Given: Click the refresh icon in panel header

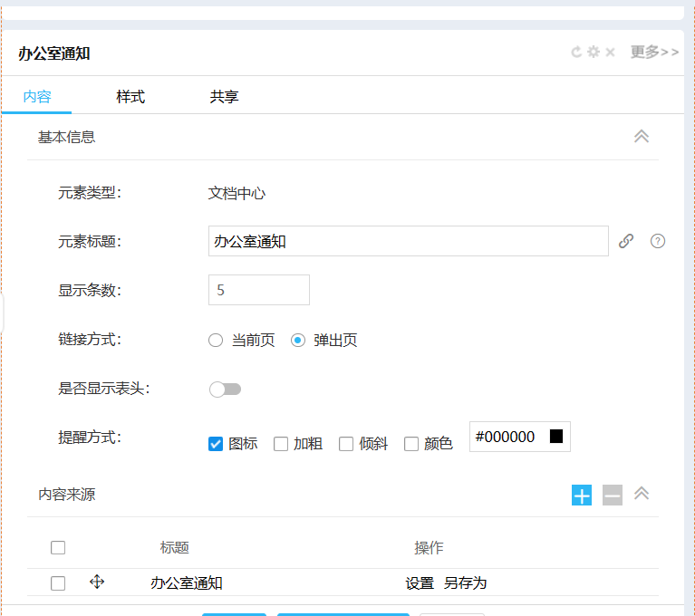Looking at the screenshot, I should coord(575,53).
